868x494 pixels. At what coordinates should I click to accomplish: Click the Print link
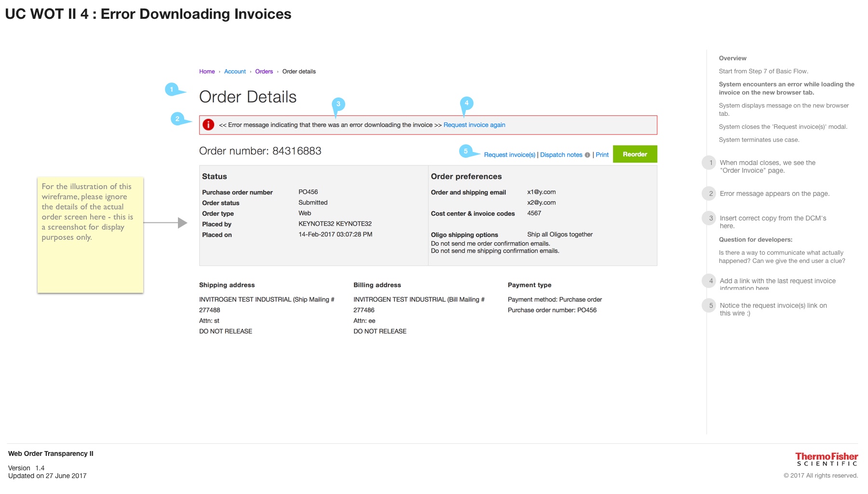(x=602, y=155)
